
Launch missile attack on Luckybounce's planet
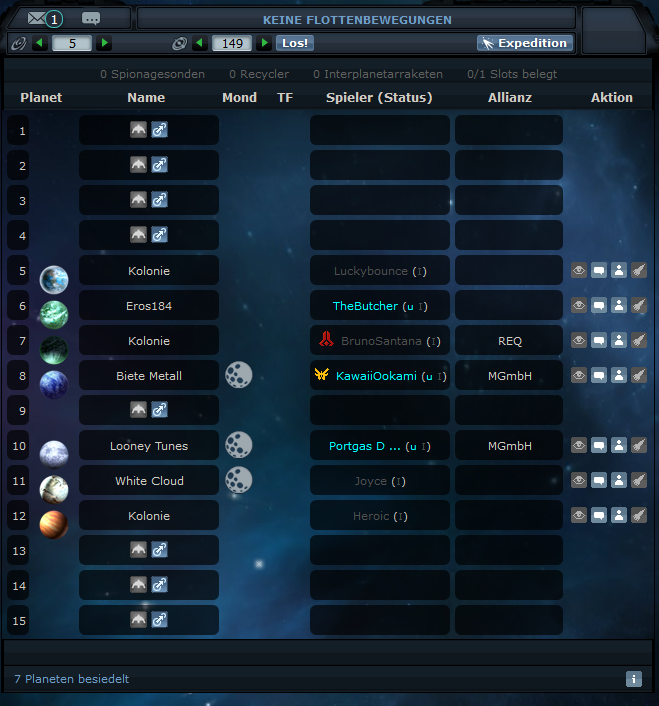pyautogui.click(x=639, y=270)
